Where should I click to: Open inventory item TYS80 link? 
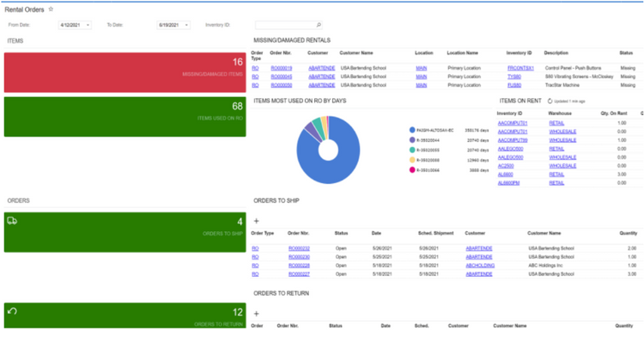(514, 77)
